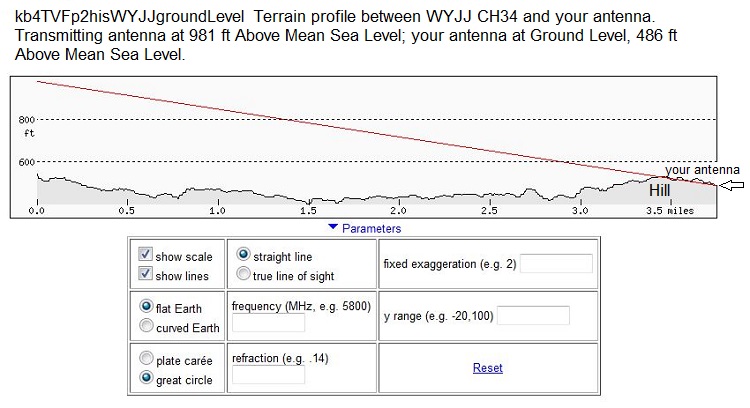The image size is (750, 408).
Task: Click the white arrow pointing at antenna
Action: [x=732, y=186]
